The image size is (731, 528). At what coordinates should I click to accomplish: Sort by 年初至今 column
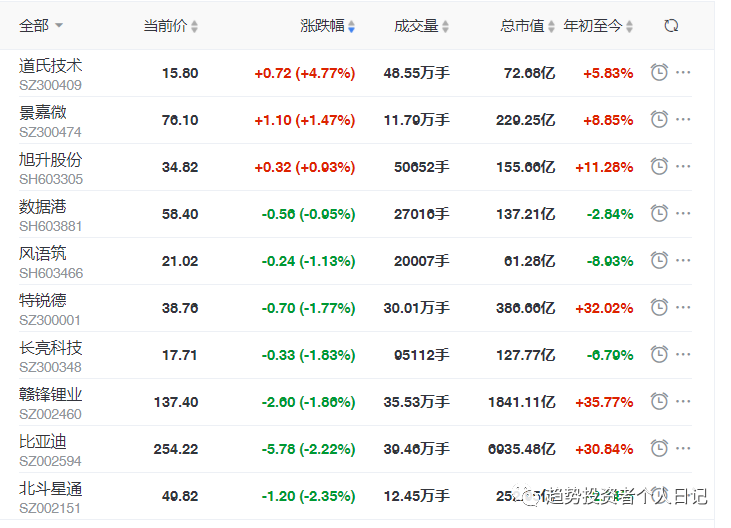[598, 26]
